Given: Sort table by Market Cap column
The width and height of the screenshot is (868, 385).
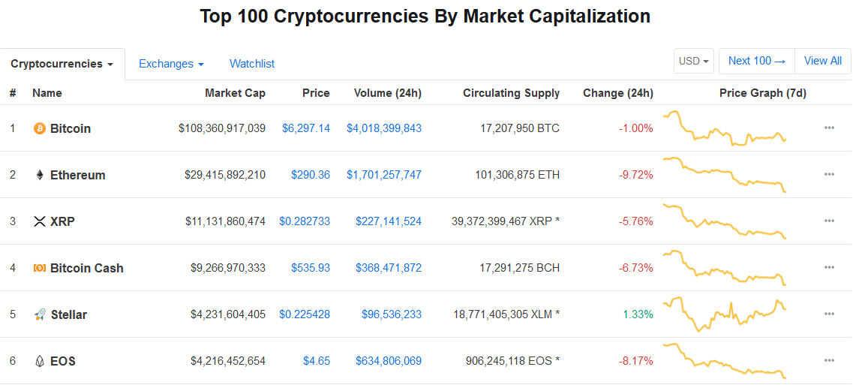Looking at the screenshot, I should (235, 93).
